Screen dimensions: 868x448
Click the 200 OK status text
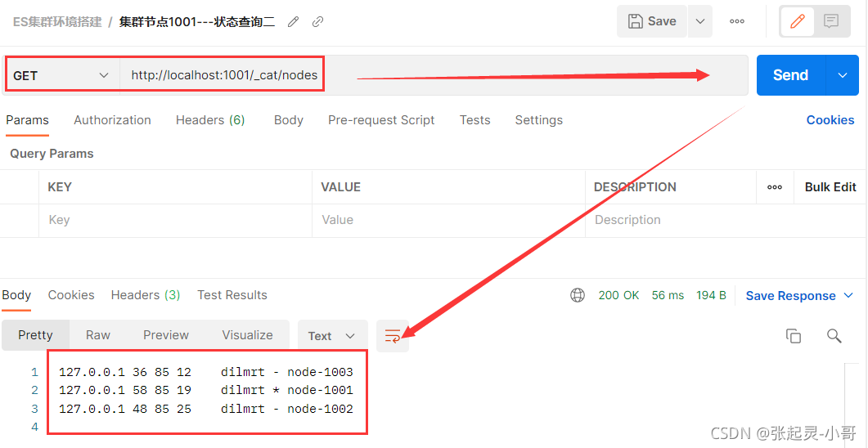[x=619, y=295]
